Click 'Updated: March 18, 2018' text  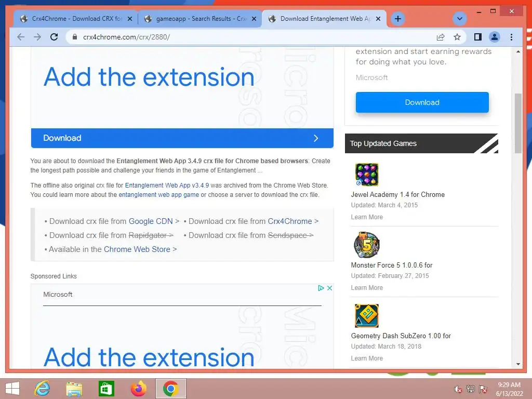(x=386, y=347)
